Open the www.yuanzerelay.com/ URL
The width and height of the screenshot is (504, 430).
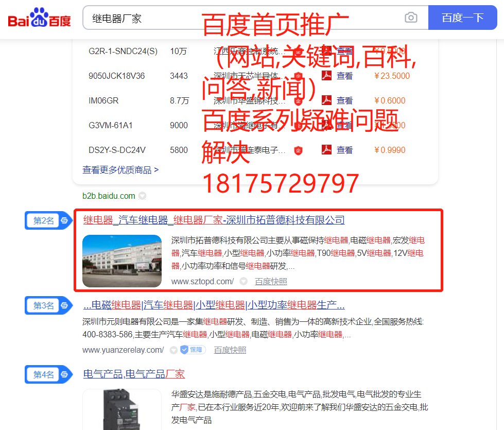[x=123, y=350]
